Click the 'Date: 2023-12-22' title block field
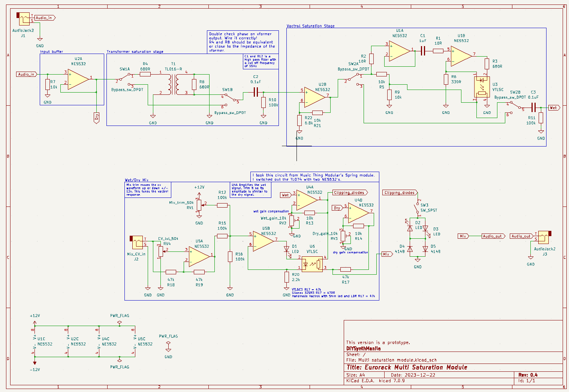Viewport: 569px width, 392px height. [x=413, y=375]
